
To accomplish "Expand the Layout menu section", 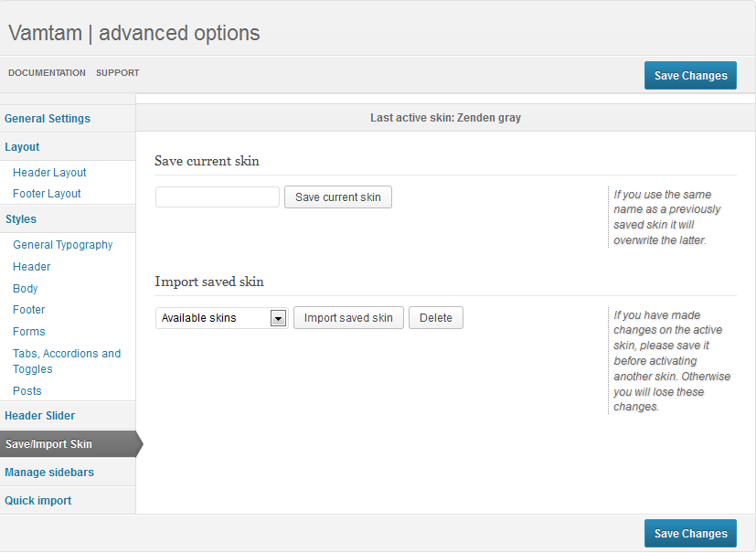I will coord(22,147).
